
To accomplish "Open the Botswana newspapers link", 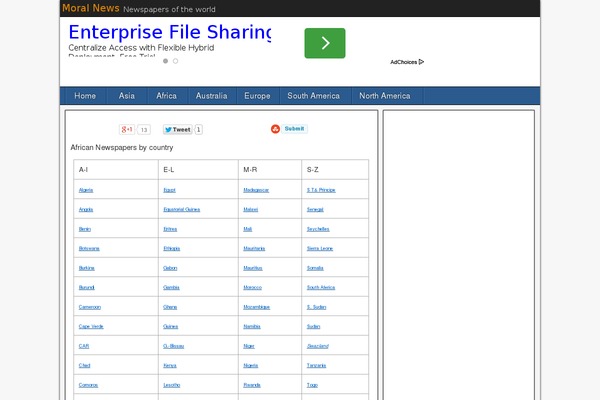I will pyautogui.click(x=89, y=249).
